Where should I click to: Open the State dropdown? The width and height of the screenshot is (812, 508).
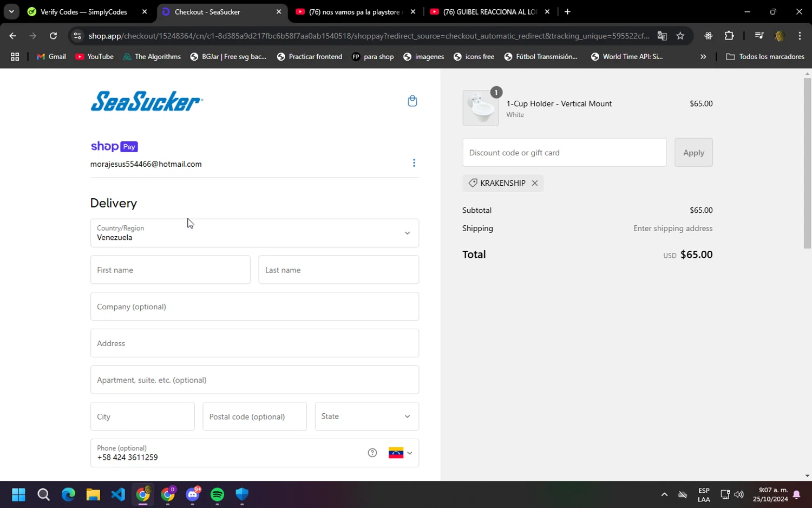point(367,416)
